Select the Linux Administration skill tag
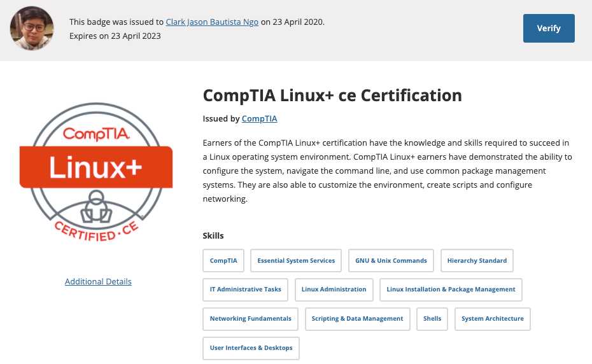The width and height of the screenshot is (592, 364). pyautogui.click(x=334, y=290)
